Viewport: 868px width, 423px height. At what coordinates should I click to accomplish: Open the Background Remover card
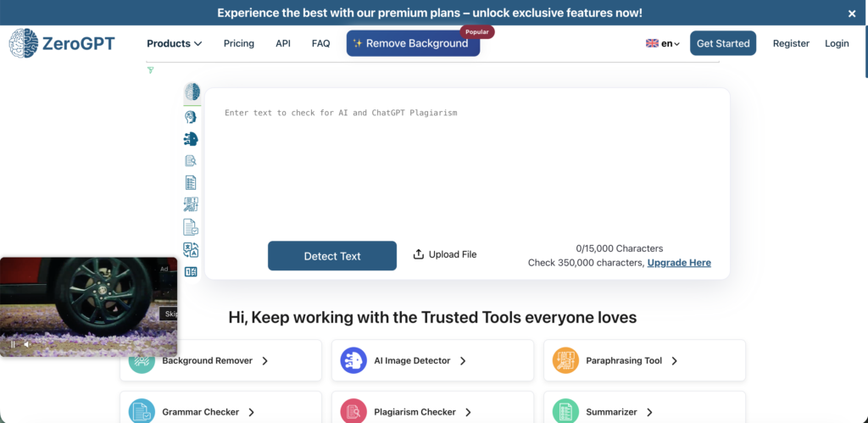221,360
